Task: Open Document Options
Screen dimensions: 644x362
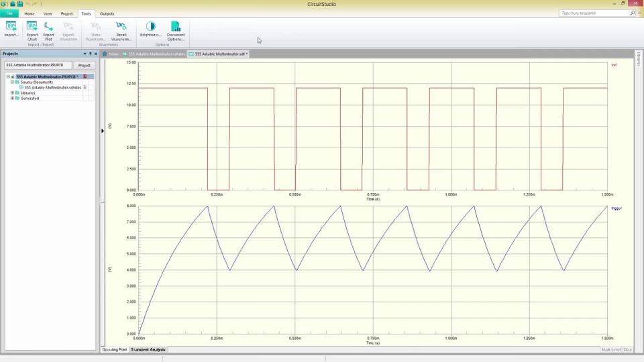Action: coord(176,31)
